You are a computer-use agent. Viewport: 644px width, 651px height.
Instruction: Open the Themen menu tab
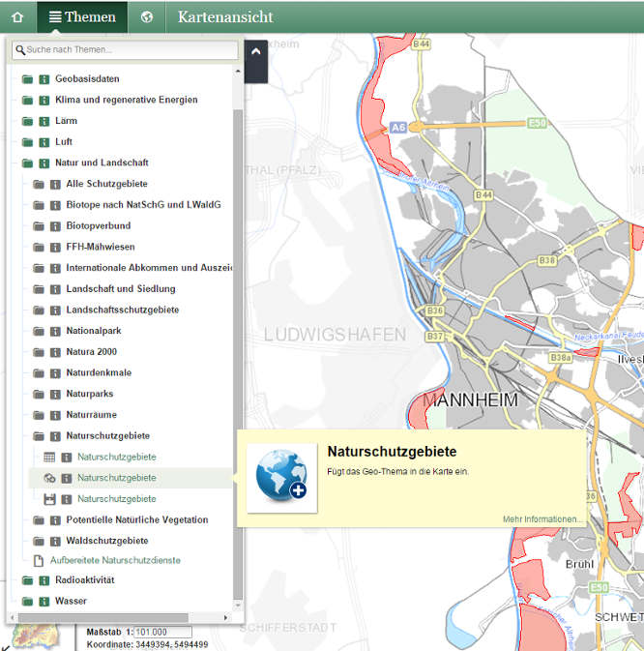click(82, 17)
